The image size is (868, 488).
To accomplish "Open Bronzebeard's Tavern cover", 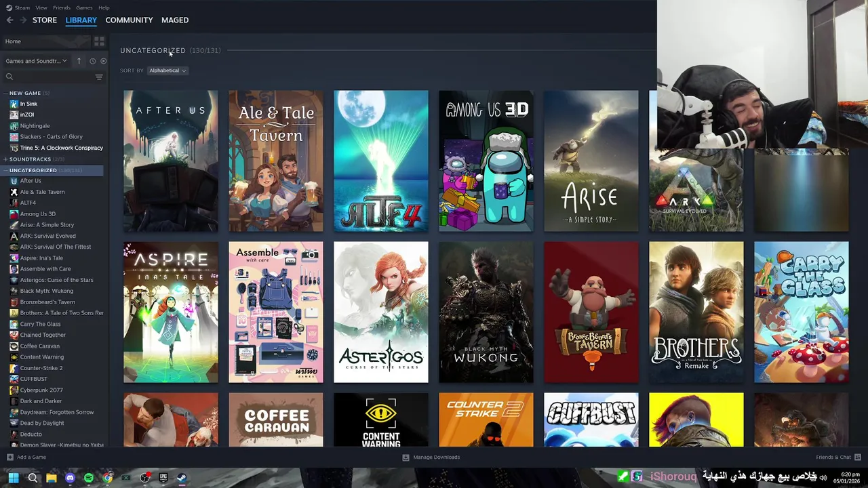I will coord(591,312).
